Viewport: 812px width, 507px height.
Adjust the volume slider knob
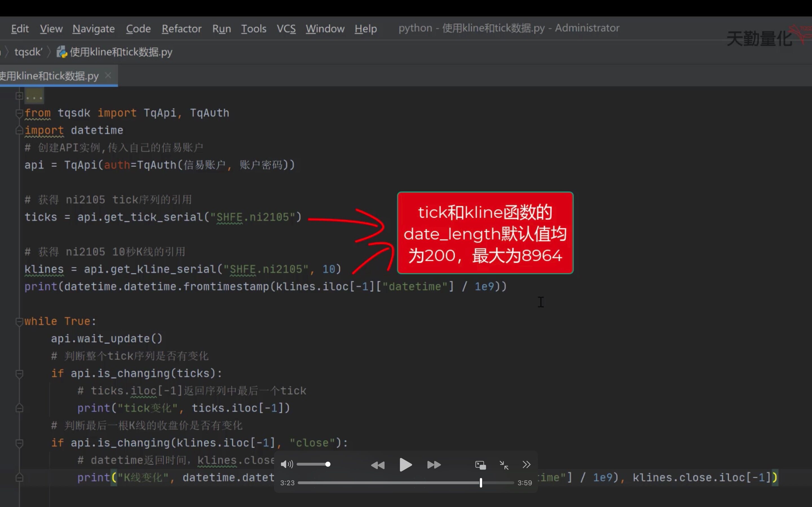328,464
